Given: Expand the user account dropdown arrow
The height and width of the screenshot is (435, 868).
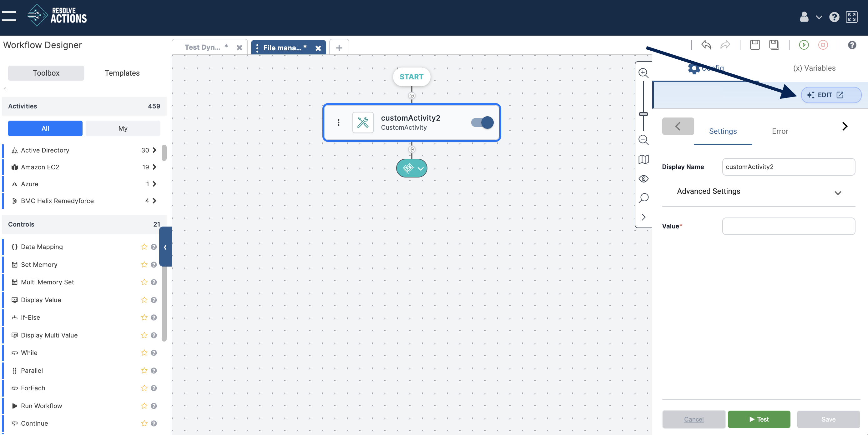Looking at the screenshot, I should coord(819,17).
